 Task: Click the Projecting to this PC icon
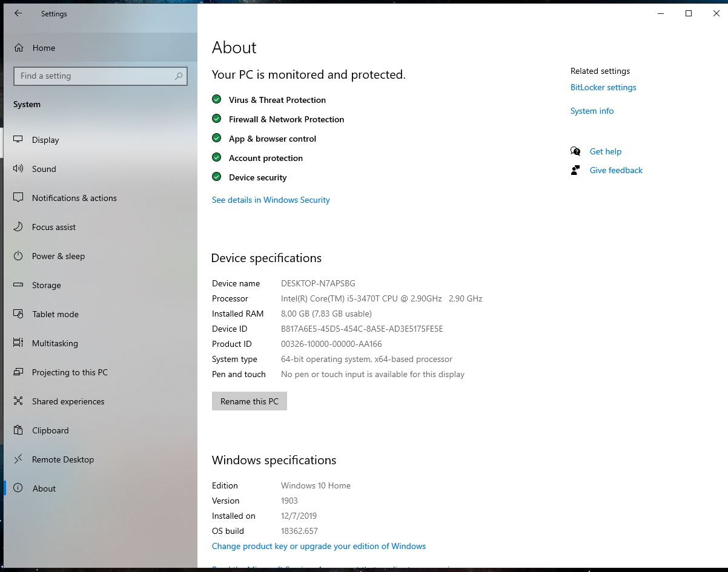pos(18,372)
